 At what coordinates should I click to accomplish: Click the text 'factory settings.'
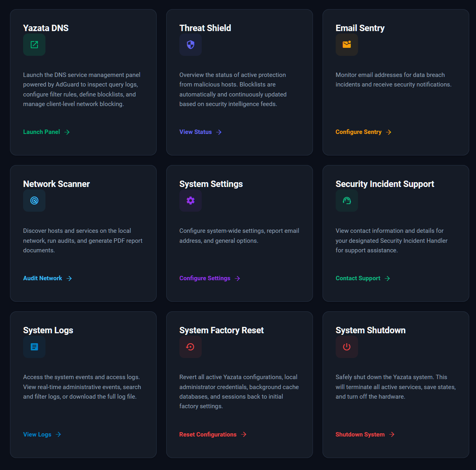point(201,406)
